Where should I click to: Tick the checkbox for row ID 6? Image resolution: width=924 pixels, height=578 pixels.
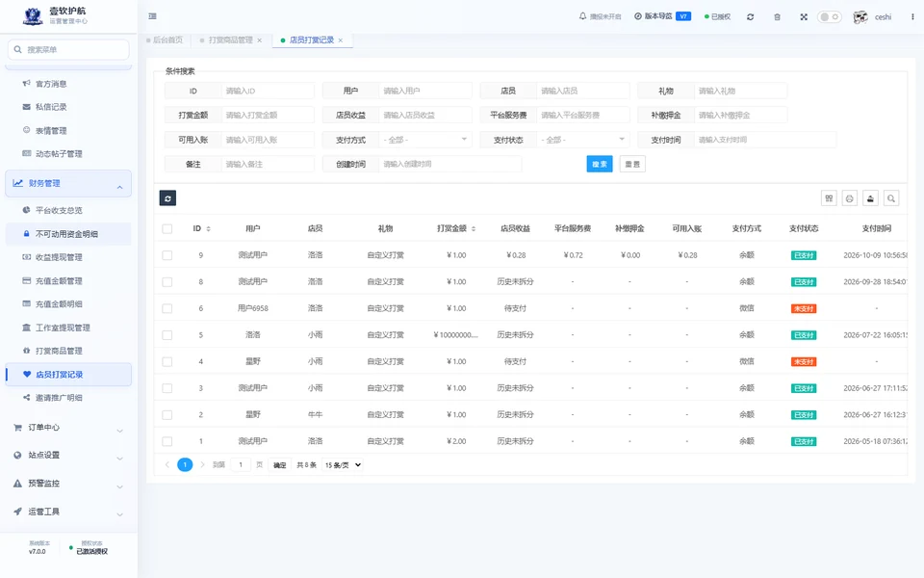pyautogui.click(x=167, y=308)
